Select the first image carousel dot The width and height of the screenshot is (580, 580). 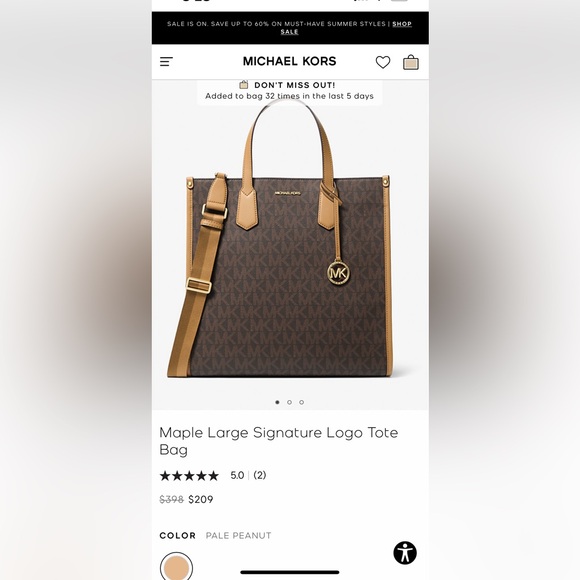coord(277,402)
